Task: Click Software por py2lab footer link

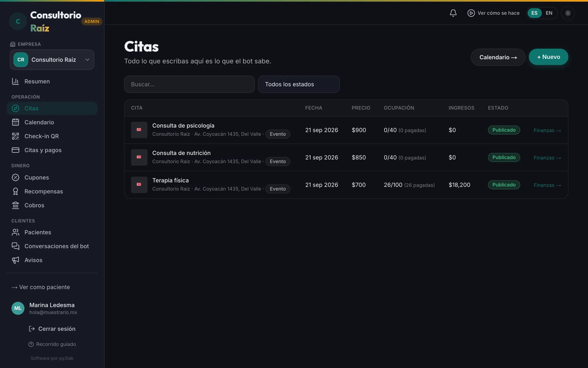Action: (52, 358)
